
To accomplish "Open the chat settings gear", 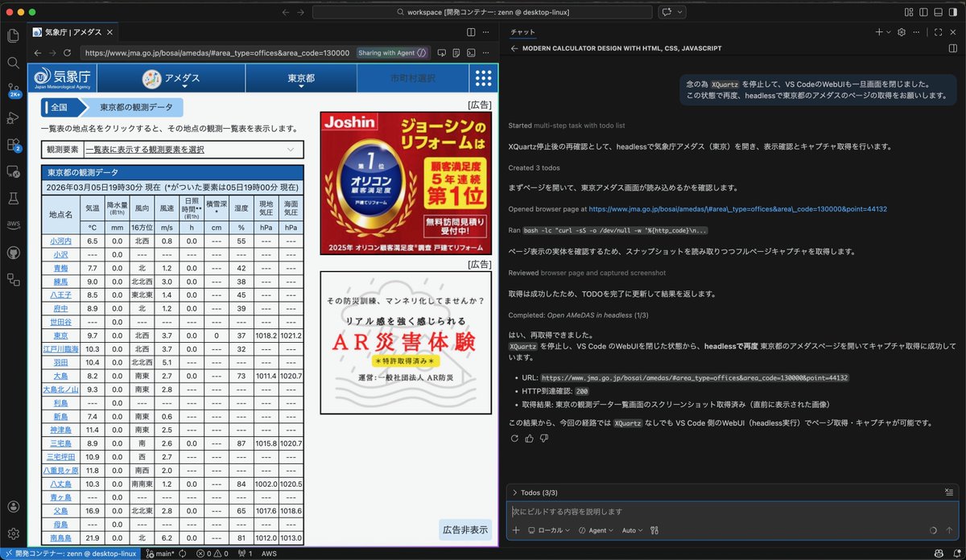I will pyautogui.click(x=902, y=31).
